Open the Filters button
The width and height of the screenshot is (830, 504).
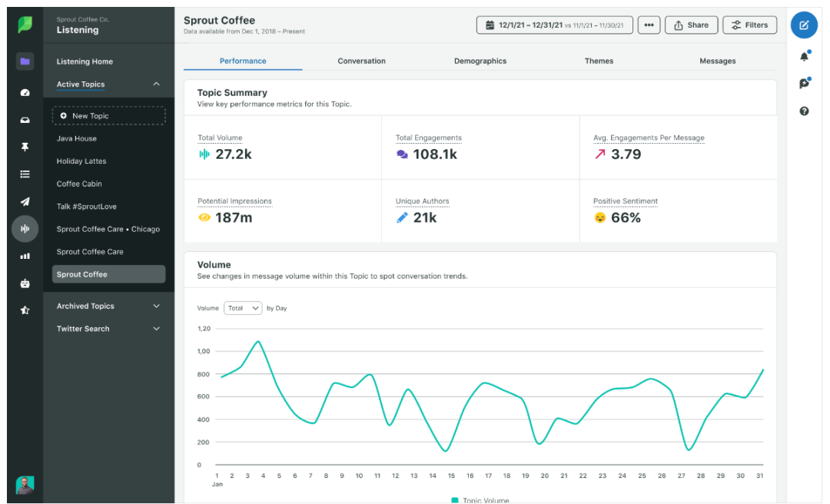coord(749,25)
